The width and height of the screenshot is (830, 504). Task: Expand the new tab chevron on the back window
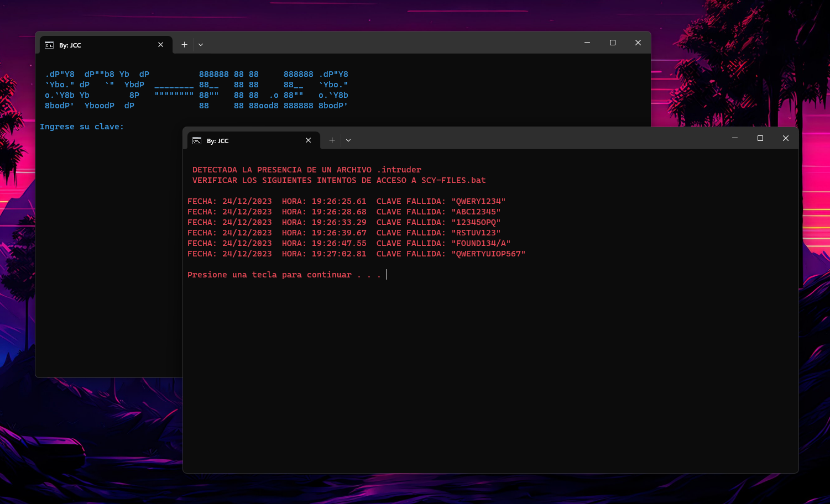[200, 44]
